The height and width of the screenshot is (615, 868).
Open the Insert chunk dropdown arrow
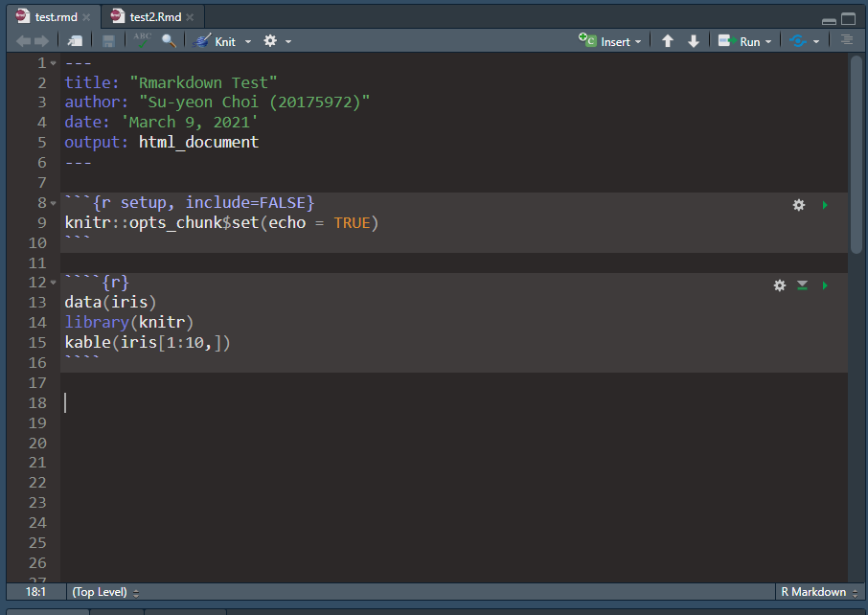(x=638, y=42)
